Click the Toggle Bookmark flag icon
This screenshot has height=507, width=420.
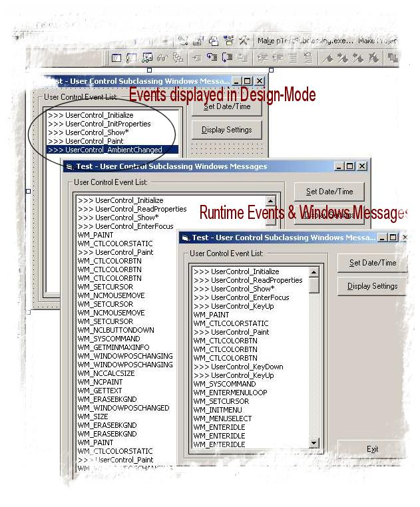[328, 58]
